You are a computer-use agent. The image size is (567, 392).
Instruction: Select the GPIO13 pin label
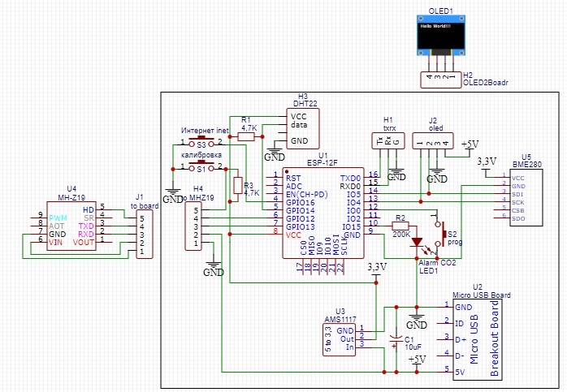tap(300, 226)
